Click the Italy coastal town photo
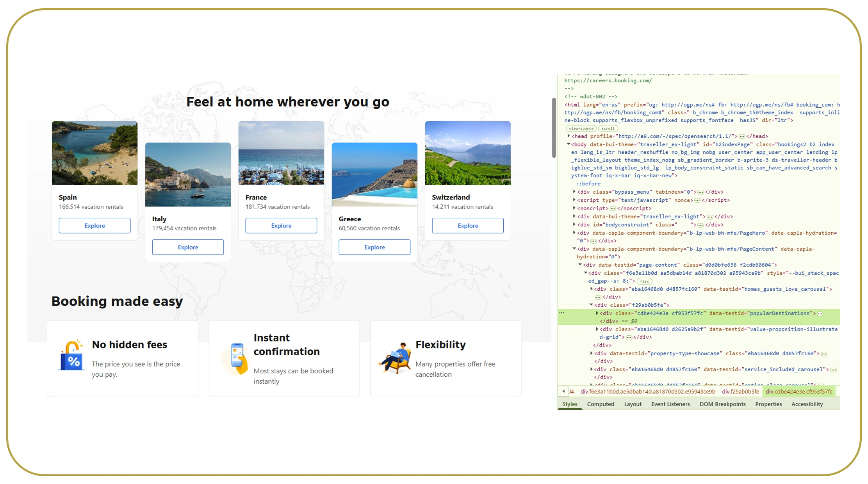868x484 pixels. coord(188,174)
